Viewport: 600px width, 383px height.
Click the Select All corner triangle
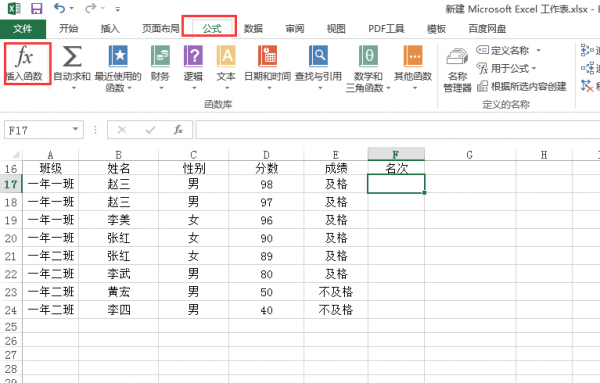15,155
